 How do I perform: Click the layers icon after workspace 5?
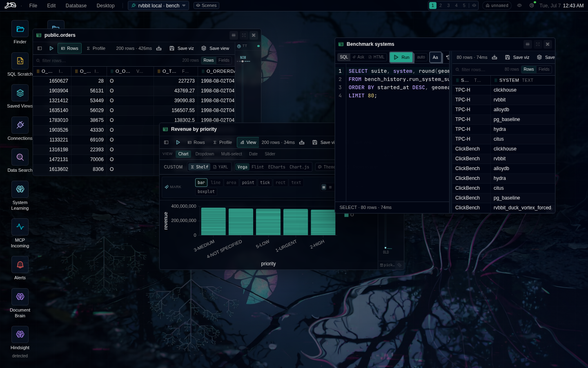coord(474,6)
